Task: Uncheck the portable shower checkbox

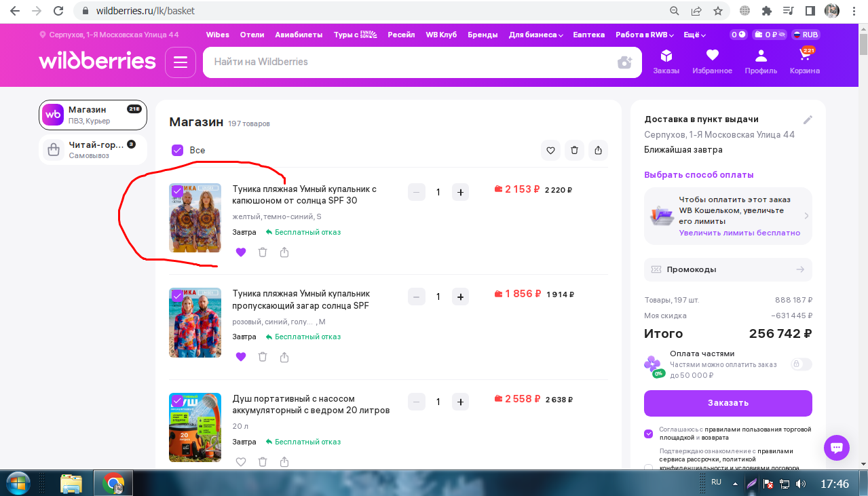Action: pyautogui.click(x=177, y=401)
